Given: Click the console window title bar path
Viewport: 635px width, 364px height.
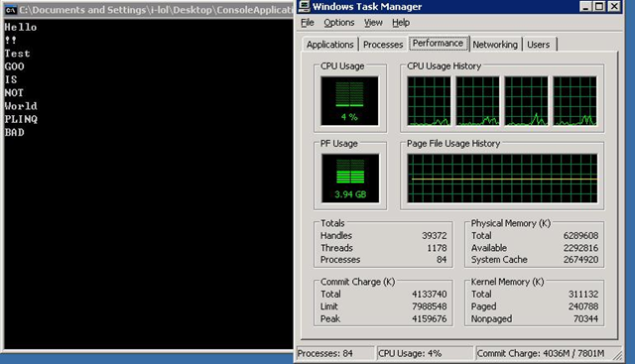Looking at the screenshot, I should pyautogui.click(x=156, y=10).
